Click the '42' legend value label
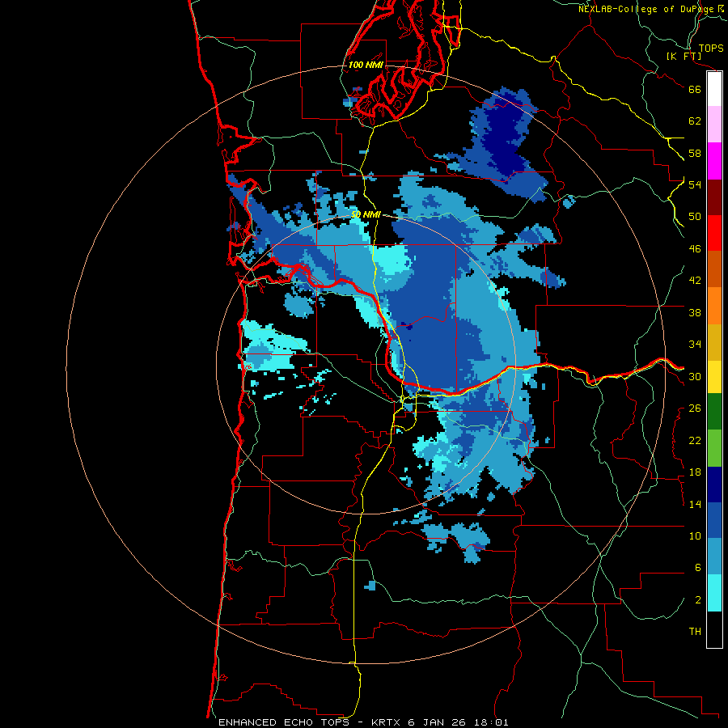This screenshot has width=728, height=728. pos(695,281)
